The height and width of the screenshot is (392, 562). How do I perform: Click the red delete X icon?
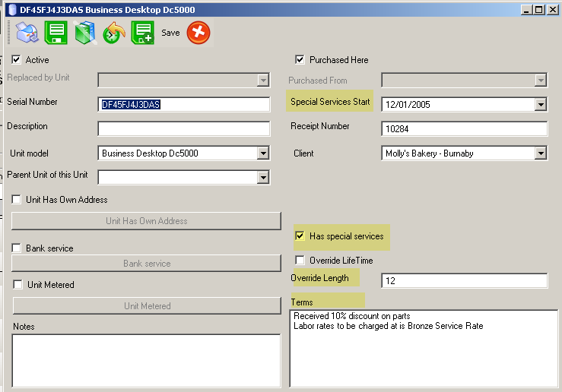(198, 33)
